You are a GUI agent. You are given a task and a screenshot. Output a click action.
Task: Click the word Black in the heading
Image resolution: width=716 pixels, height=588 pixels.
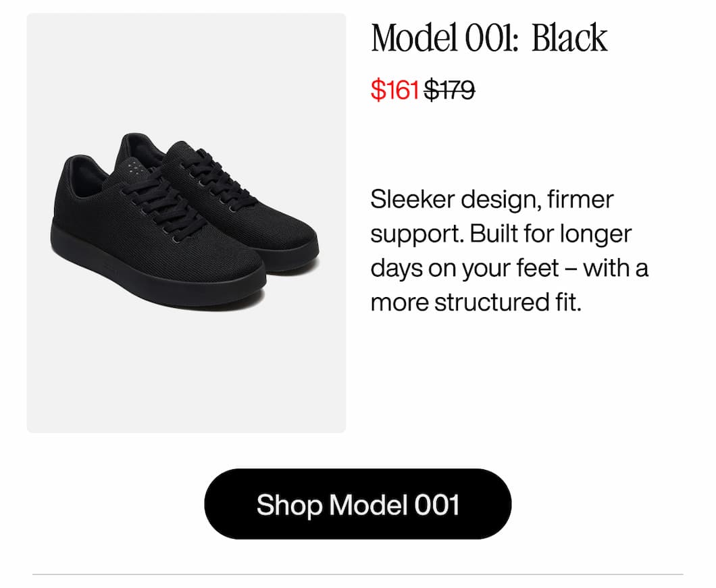569,39
